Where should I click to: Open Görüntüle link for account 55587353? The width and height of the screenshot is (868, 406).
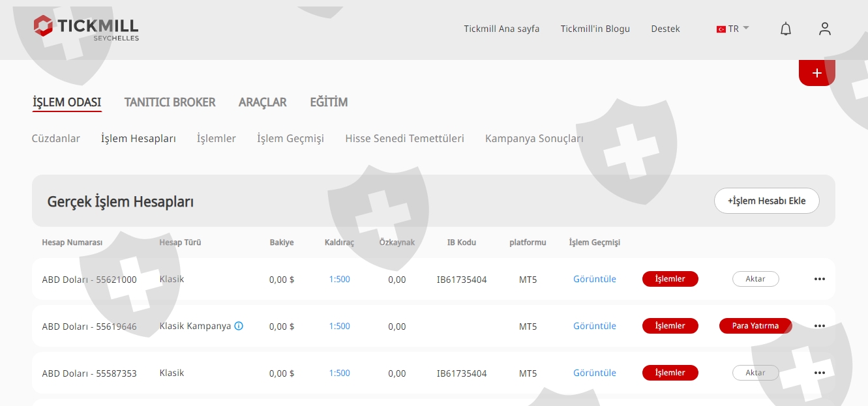tap(594, 373)
